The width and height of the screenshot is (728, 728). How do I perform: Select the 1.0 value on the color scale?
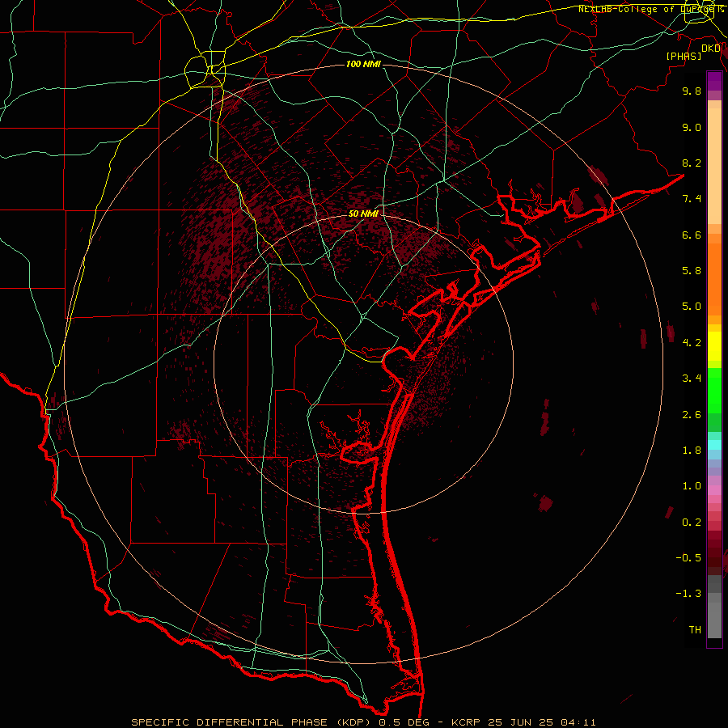692,486
